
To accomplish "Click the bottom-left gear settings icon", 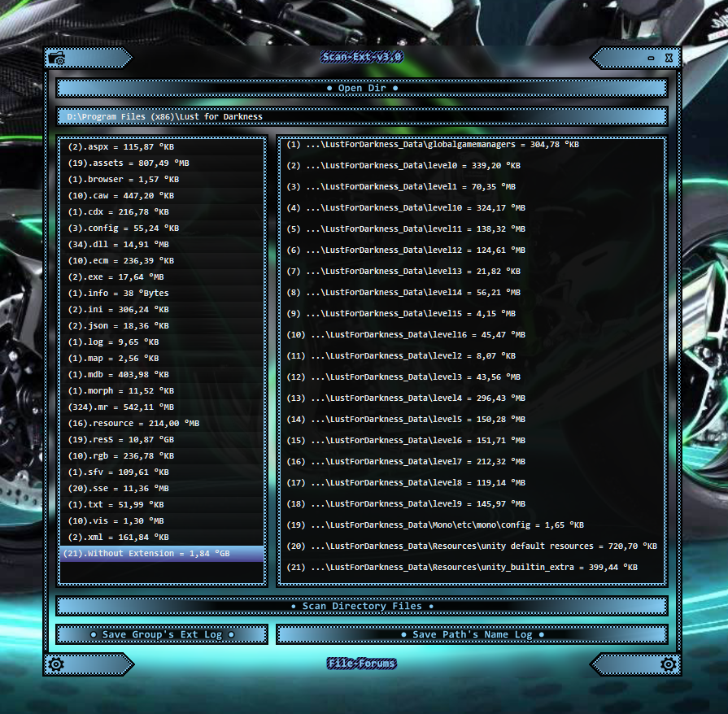I will [x=55, y=664].
